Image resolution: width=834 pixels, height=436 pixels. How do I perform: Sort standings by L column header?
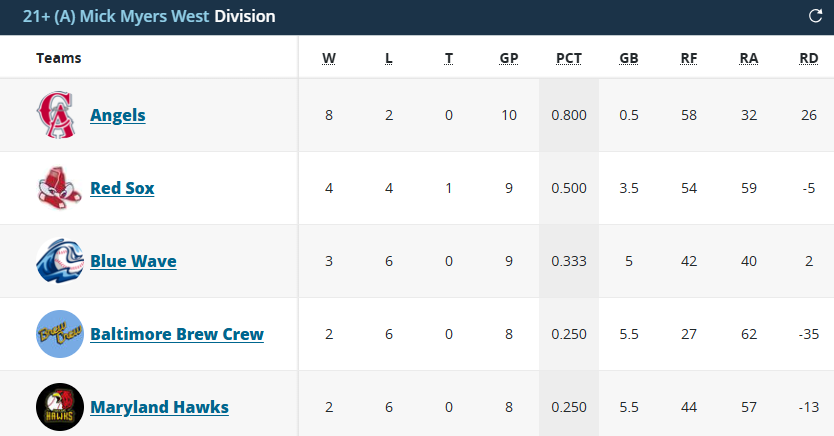[x=389, y=58]
